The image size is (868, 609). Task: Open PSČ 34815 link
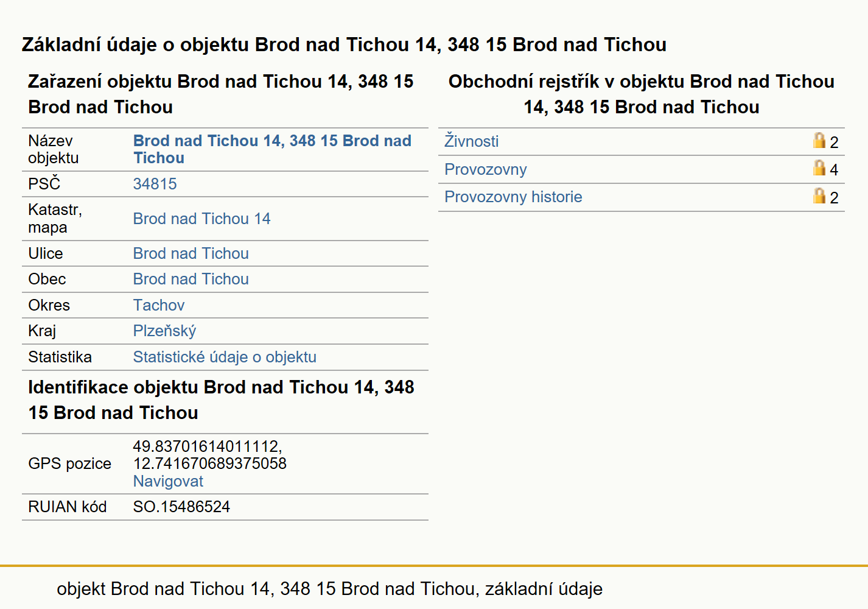click(155, 184)
